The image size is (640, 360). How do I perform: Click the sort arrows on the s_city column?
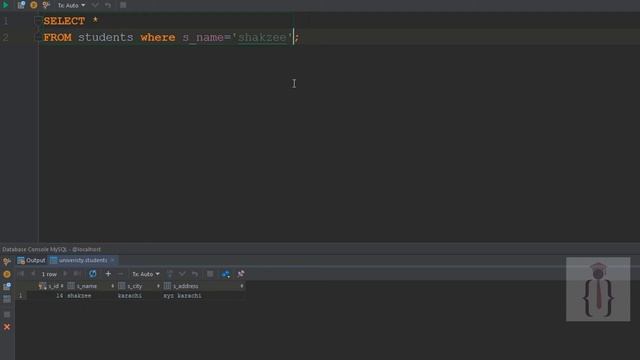click(x=158, y=286)
